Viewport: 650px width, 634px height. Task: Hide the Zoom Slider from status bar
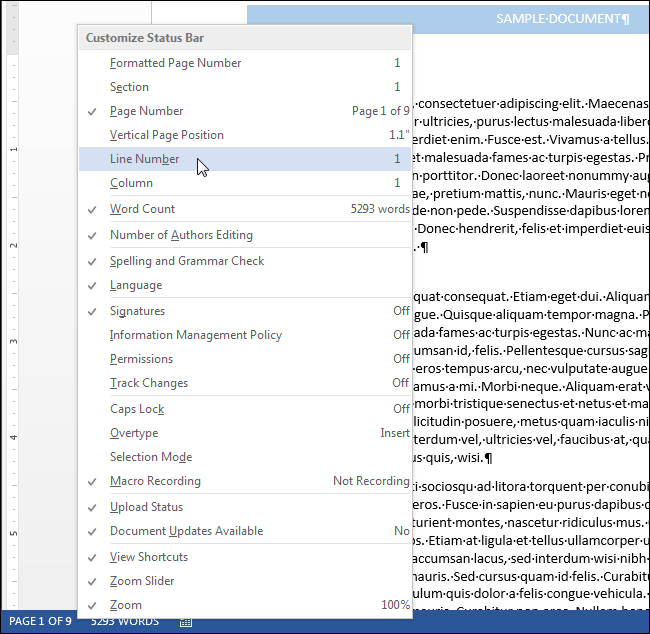click(x=245, y=581)
